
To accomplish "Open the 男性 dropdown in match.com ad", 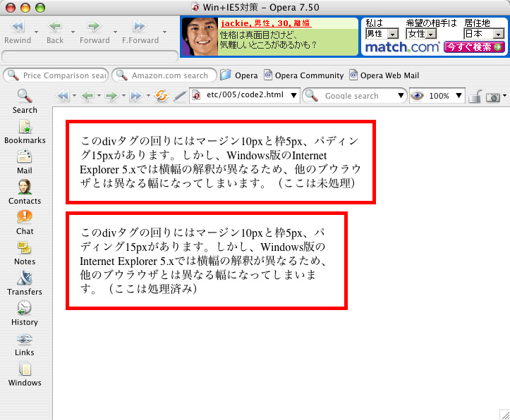I will pyautogui.click(x=382, y=34).
